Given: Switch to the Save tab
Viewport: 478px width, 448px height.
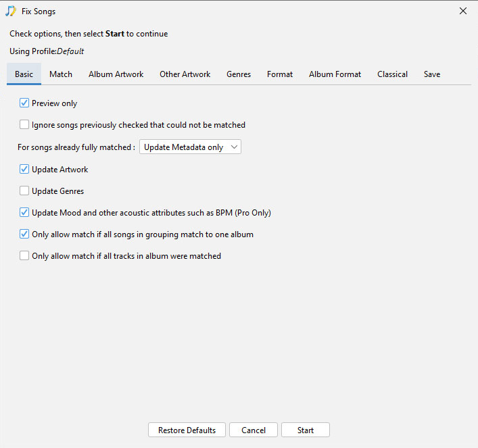Looking at the screenshot, I should click(x=431, y=74).
